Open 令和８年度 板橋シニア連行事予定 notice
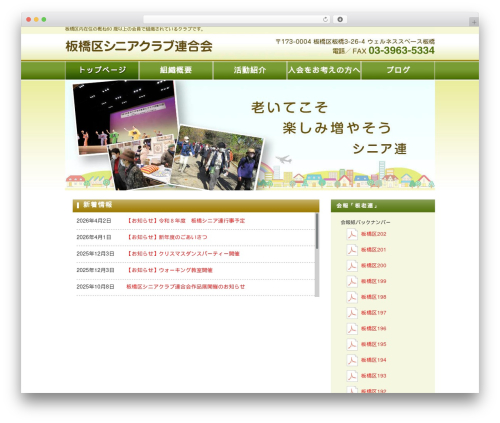This screenshot has width=500, height=423. tap(186, 221)
